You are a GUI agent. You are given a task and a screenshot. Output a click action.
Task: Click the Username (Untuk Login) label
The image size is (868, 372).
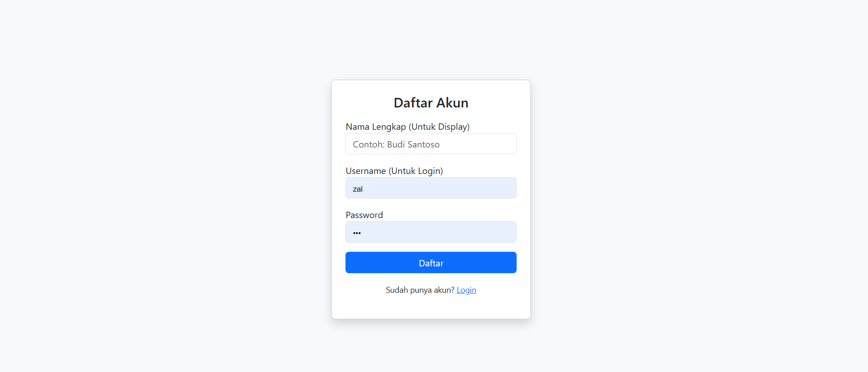(x=394, y=171)
